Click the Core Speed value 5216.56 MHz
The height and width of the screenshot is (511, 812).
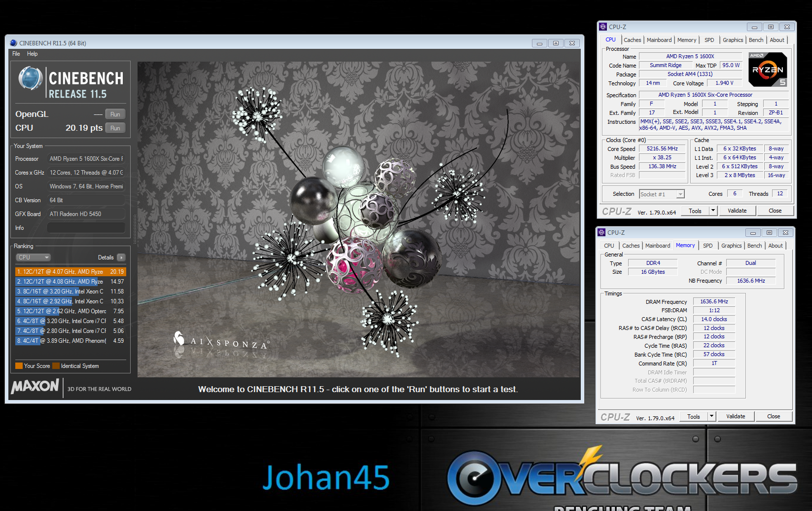tap(662, 148)
